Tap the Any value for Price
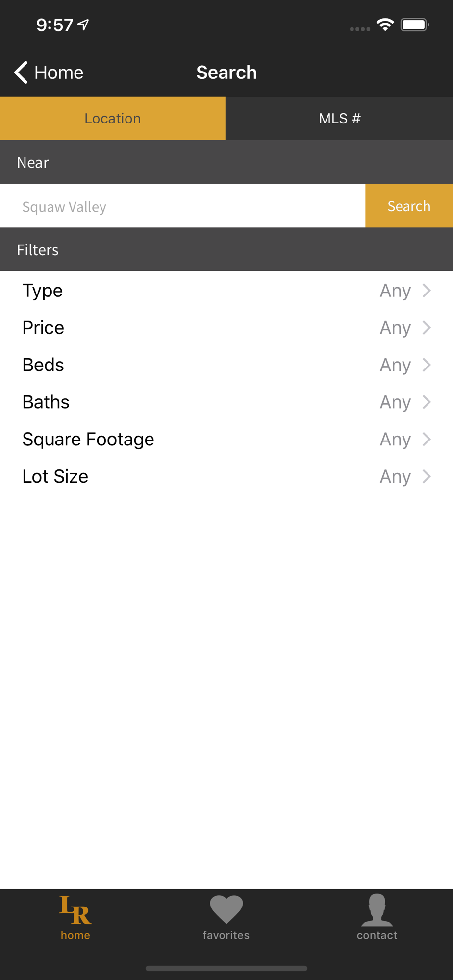453x980 pixels. (x=395, y=328)
